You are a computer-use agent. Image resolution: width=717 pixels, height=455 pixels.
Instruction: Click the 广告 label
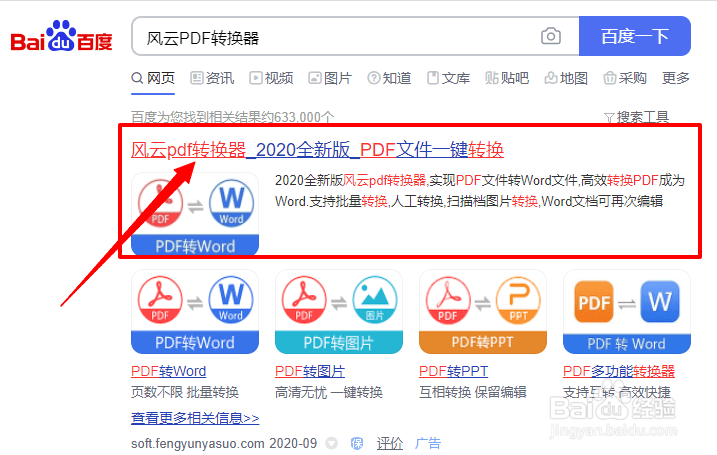428,443
